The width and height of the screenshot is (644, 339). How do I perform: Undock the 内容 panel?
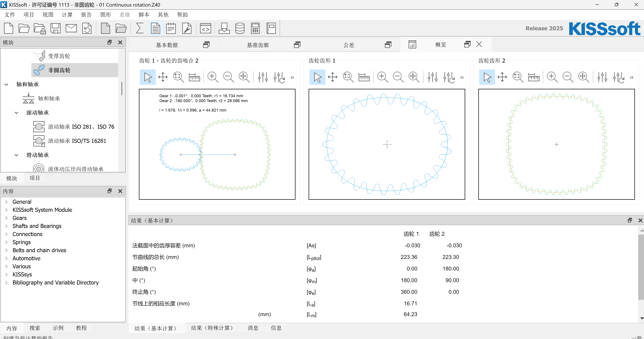(x=109, y=191)
